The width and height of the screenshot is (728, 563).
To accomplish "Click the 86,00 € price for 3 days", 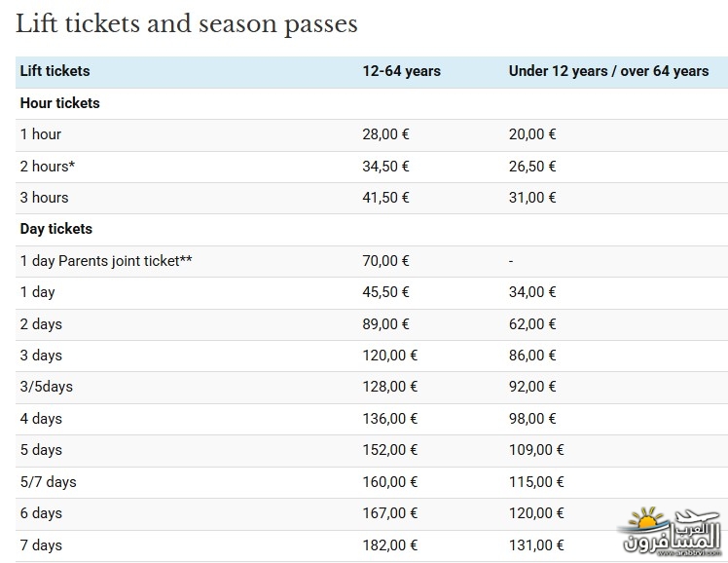I will (x=532, y=356).
